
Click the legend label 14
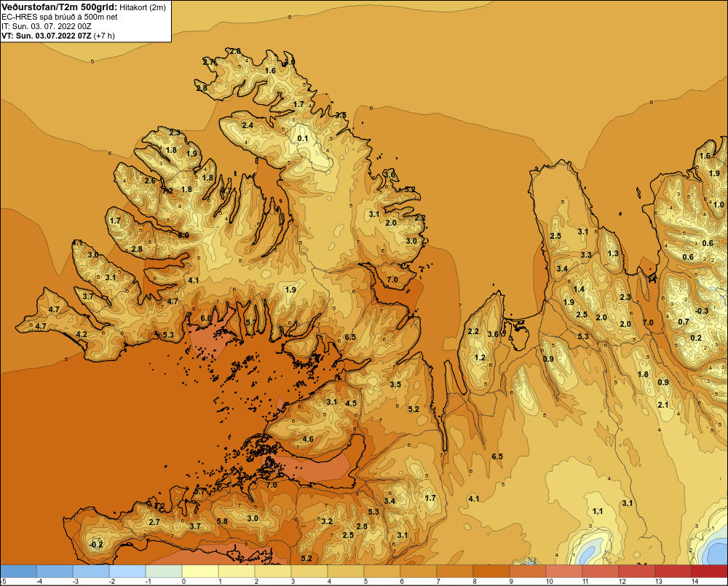coord(695,582)
